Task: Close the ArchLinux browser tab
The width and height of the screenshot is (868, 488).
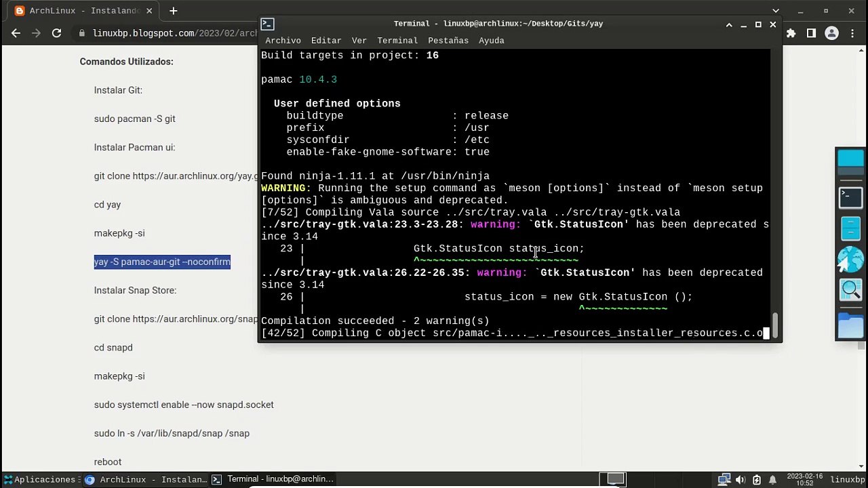Action: 149,11
